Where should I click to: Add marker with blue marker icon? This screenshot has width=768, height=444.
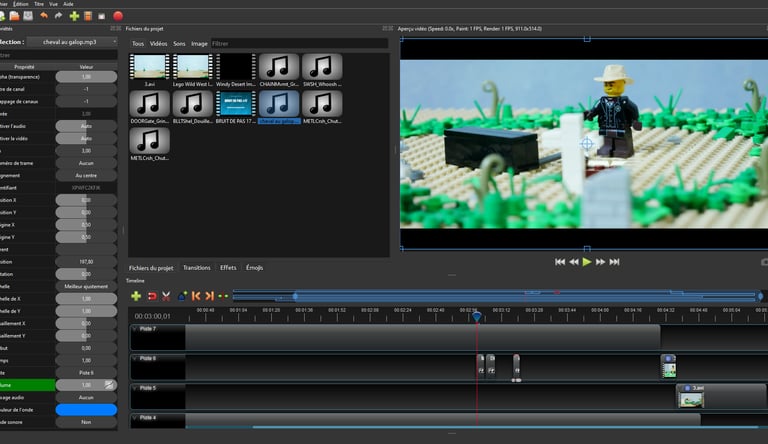pyautogui.click(x=182, y=296)
